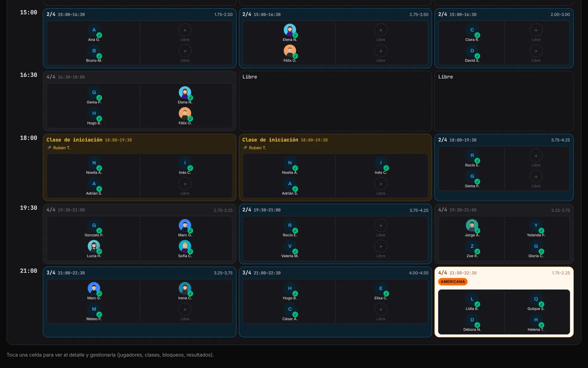Open the 4/4 16:30-18:00 match header
588x368 pixels.
(66, 77)
